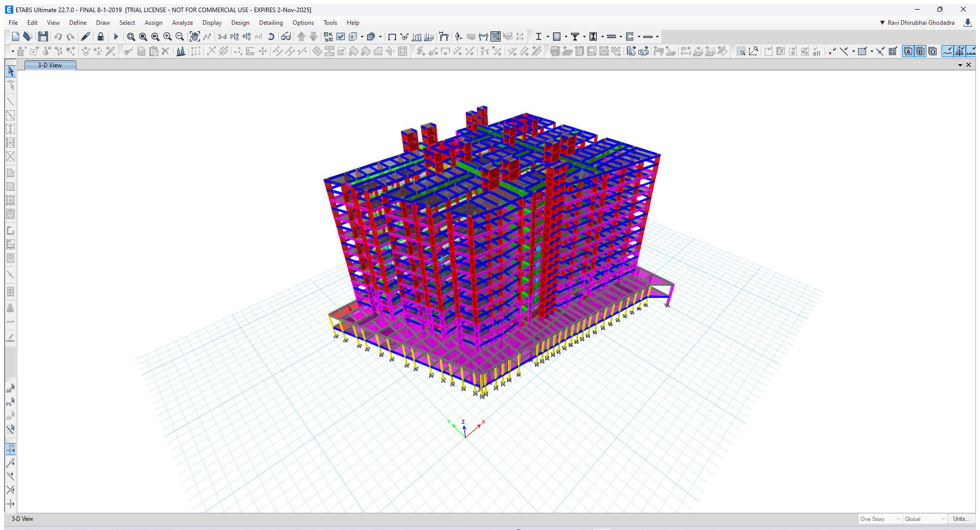Image resolution: width=980 pixels, height=530 pixels.
Task: Click the XYZ axis indicator in viewport
Action: point(465,429)
